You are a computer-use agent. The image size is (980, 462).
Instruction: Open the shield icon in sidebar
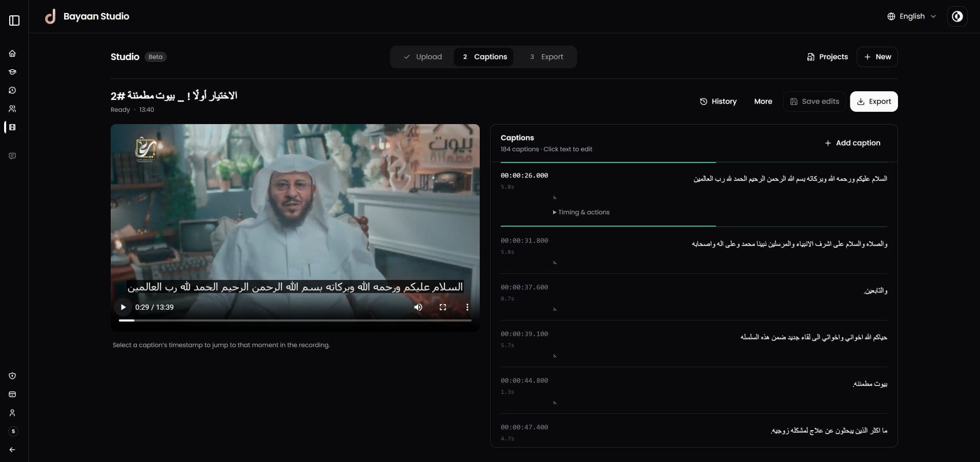pyautogui.click(x=12, y=376)
